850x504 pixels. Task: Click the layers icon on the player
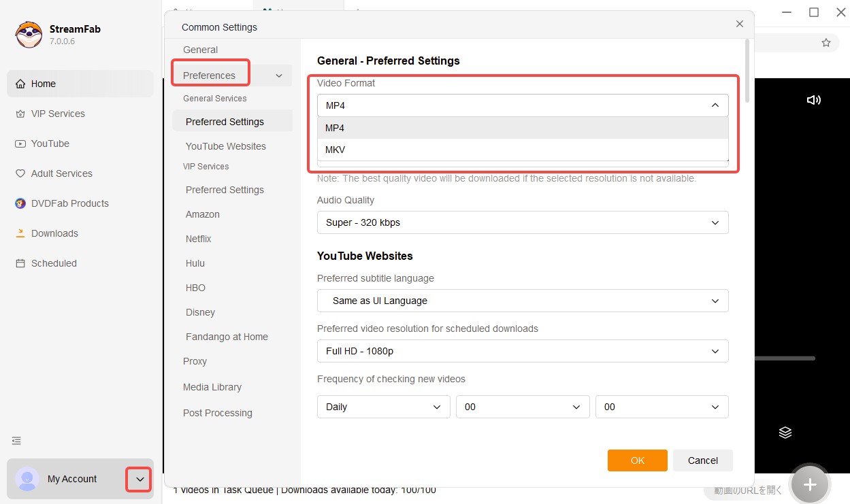(785, 432)
